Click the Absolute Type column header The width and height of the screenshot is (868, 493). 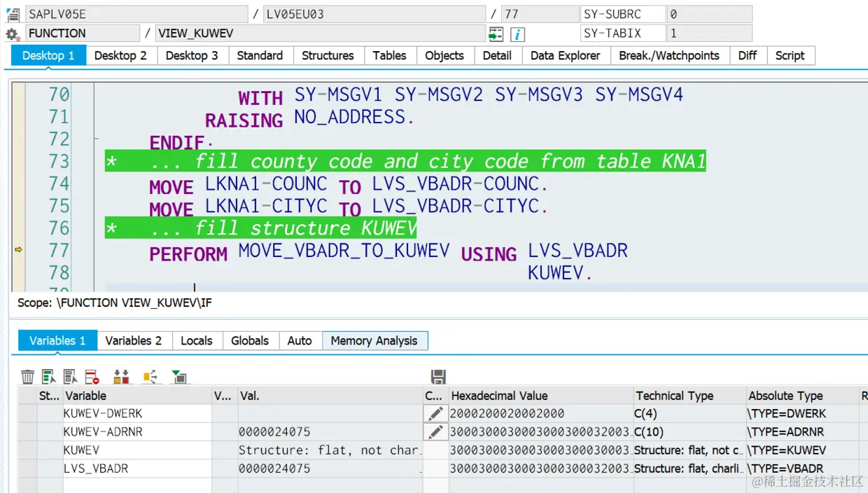[x=801, y=396]
